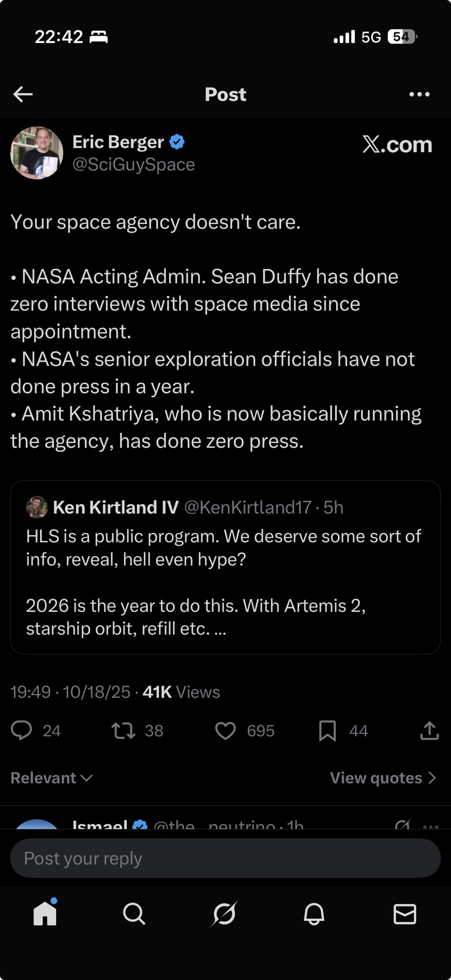Go to Home tab in bottom bar
This screenshot has width=451, height=980.
pos(45,914)
